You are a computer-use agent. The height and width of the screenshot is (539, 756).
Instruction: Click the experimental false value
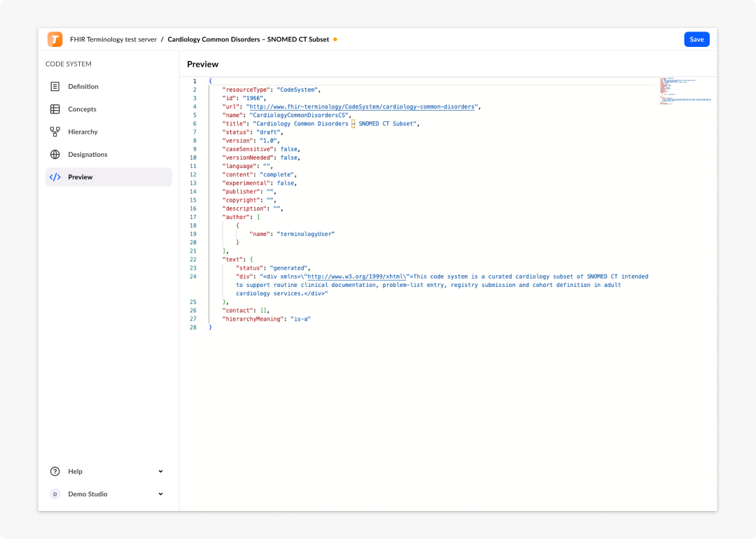[286, 183]
